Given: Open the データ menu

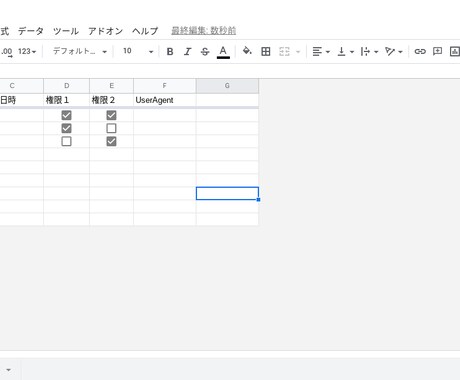Looking at the screenshot, I should click(31, 31).
